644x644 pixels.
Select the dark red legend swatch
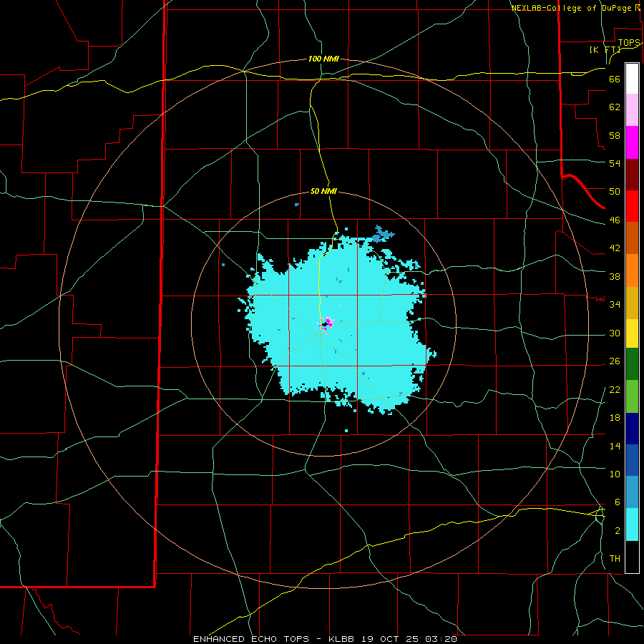[632, 175]
